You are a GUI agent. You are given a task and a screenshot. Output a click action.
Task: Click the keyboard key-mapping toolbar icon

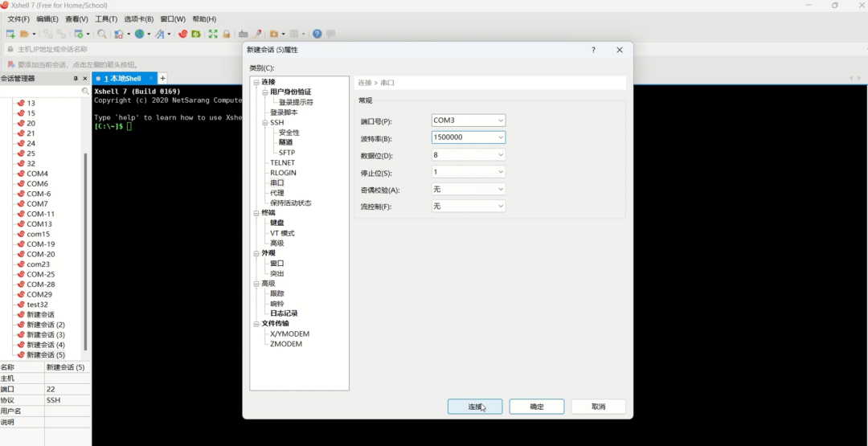[x=243, y=34]
